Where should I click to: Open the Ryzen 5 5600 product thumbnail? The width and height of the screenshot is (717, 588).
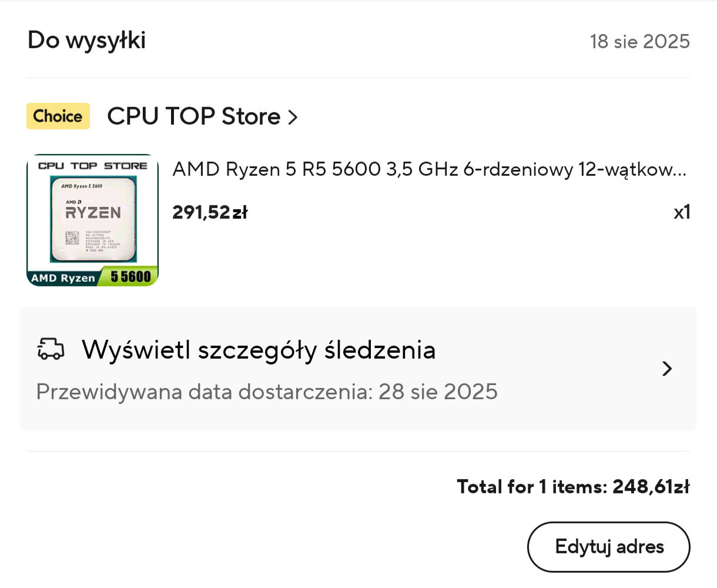(x=92, y=220)
